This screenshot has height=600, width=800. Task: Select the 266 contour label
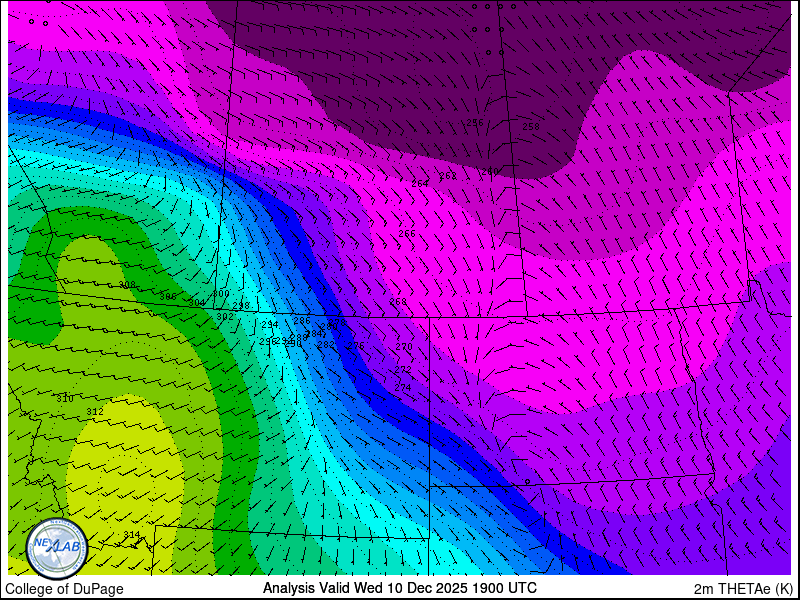(x=407, y=234)
